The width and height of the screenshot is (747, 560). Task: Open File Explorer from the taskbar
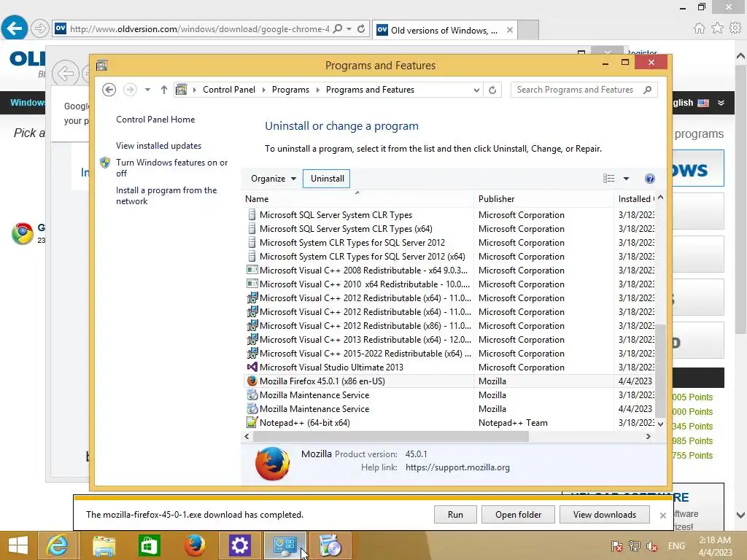click(x=104, y=545)
